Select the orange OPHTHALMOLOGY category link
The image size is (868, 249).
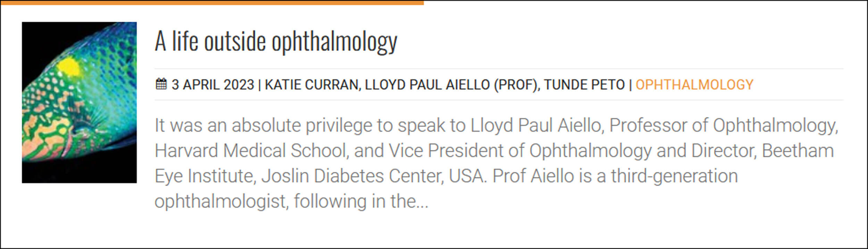click(694, 85)
